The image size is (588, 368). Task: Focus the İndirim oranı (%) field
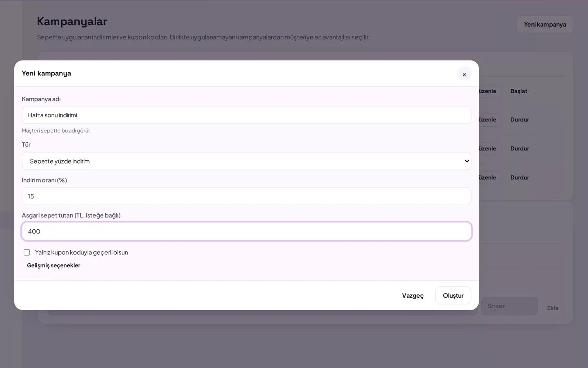pos(247,196)
